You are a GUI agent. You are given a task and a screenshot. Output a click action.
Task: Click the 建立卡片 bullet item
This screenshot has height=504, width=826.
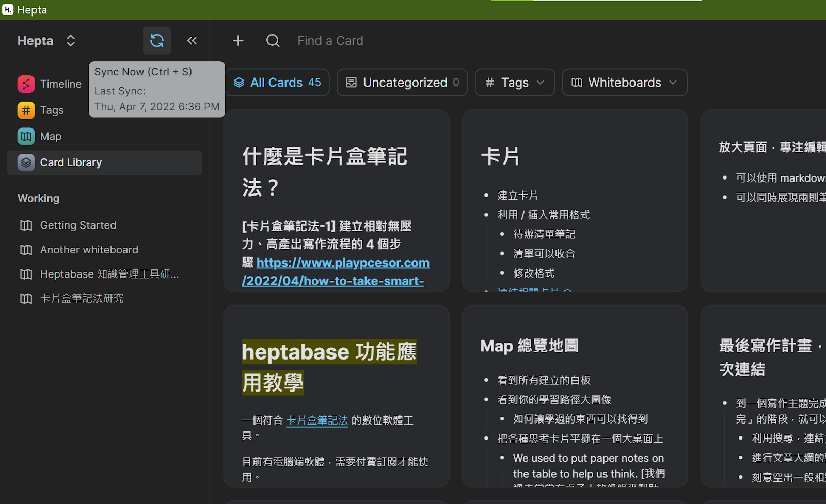518,196
